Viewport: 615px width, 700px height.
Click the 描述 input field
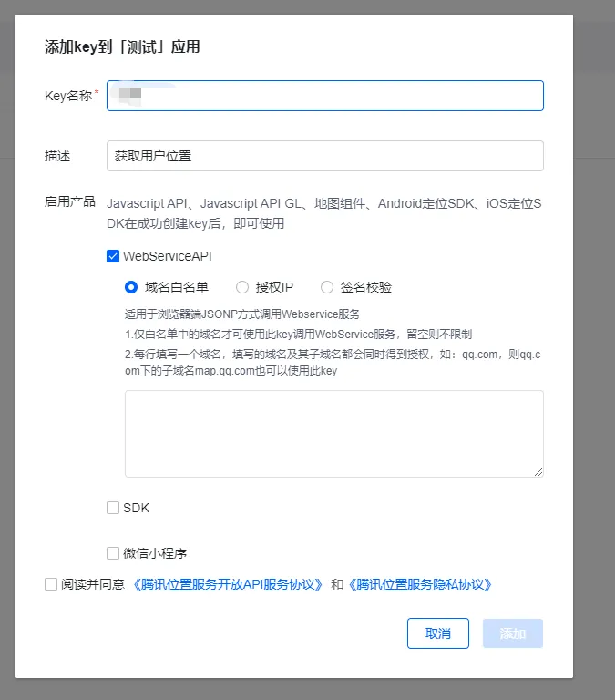(325, 156)
